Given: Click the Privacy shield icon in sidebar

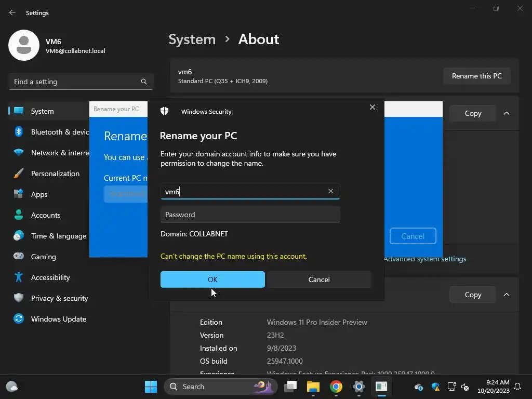Looking at the screenshot, I should pyautogui.click(x=19, y=298).
